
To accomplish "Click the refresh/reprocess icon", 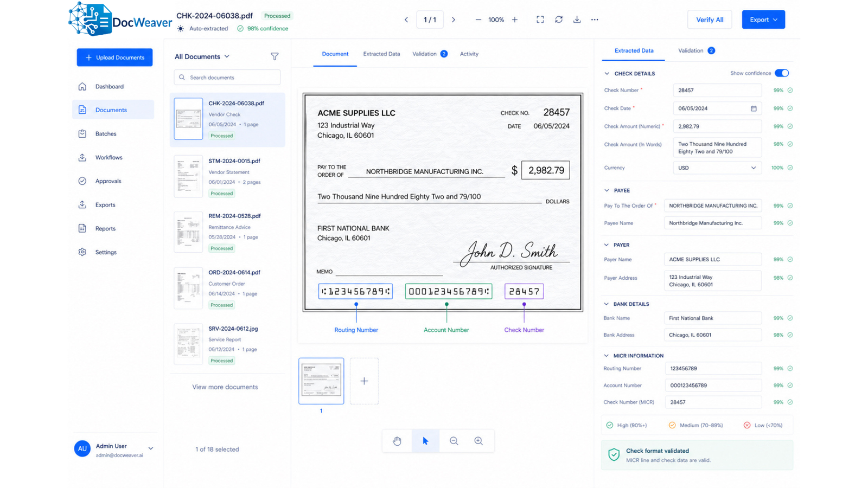I will click(559, 20).
